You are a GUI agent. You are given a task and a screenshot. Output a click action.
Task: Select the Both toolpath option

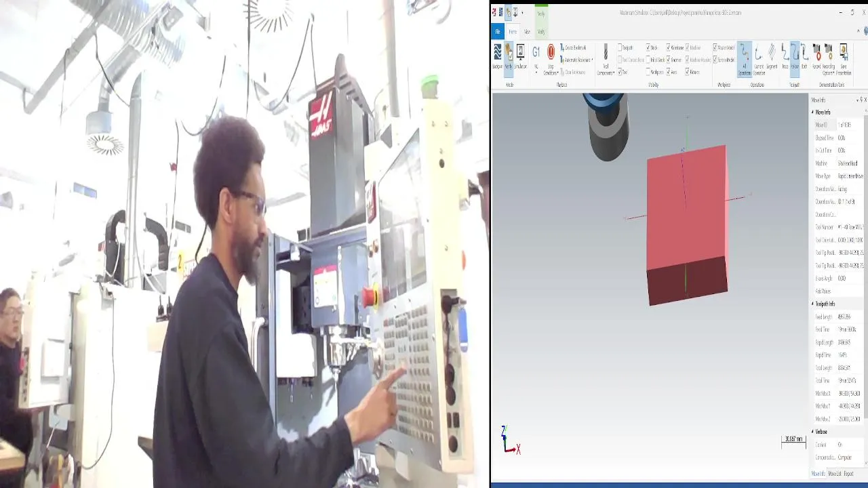click(804, 56)
